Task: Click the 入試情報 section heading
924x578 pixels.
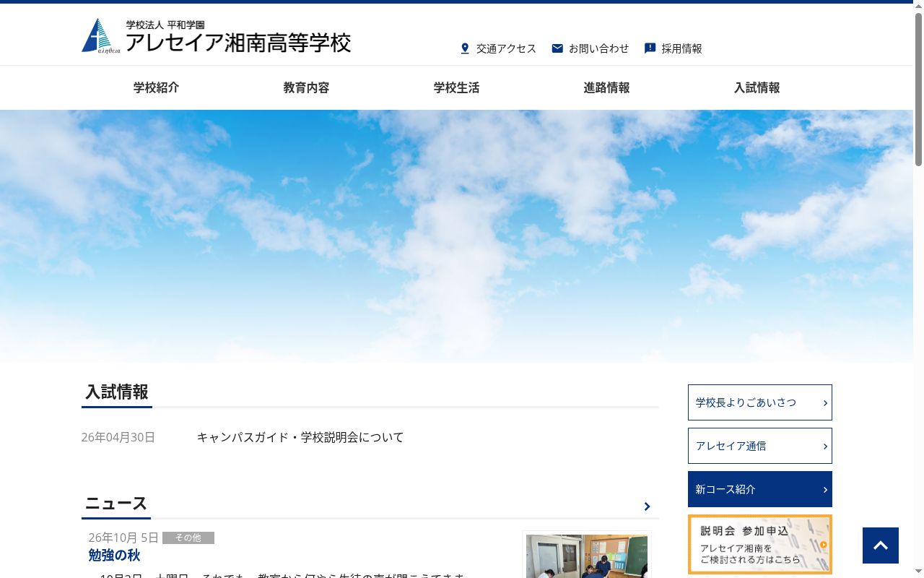Action: 117,392
